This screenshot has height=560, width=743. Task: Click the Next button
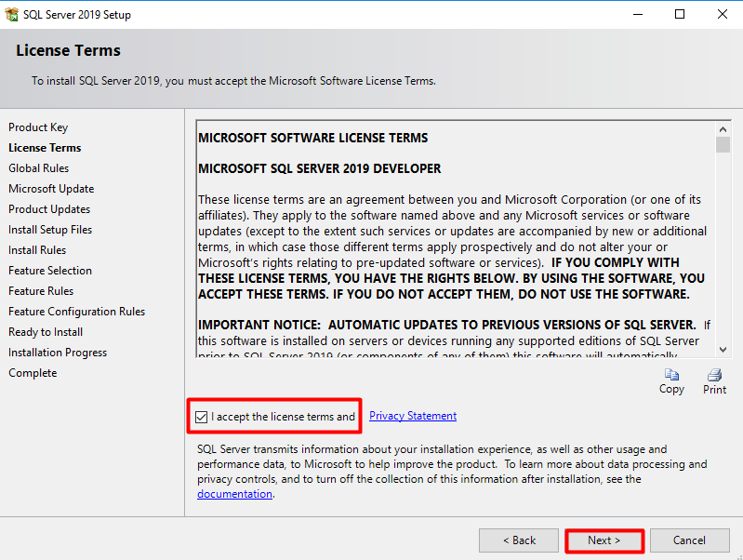604,540
